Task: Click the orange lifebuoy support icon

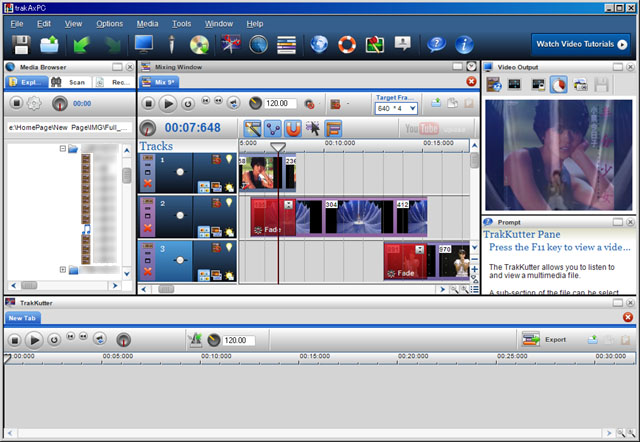Action: pos(347,44)
